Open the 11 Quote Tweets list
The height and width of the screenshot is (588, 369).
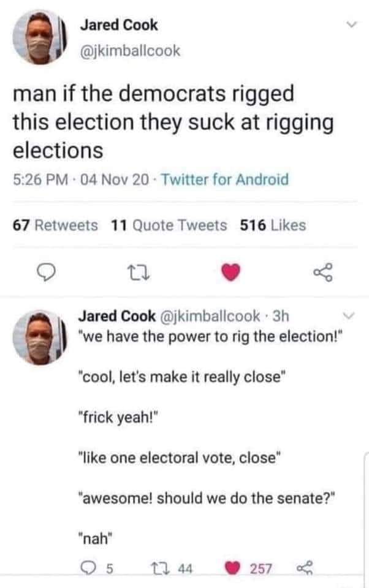coord(169,225)
